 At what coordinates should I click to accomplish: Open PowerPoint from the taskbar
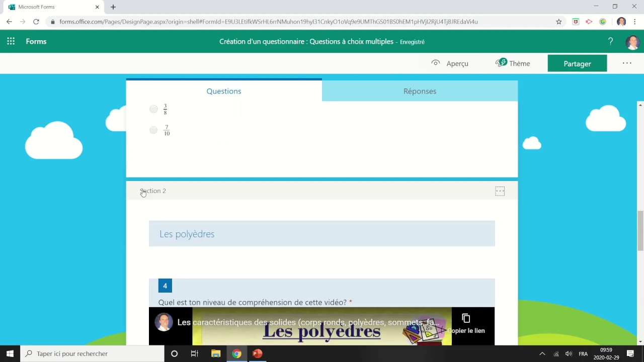(257, 353)
